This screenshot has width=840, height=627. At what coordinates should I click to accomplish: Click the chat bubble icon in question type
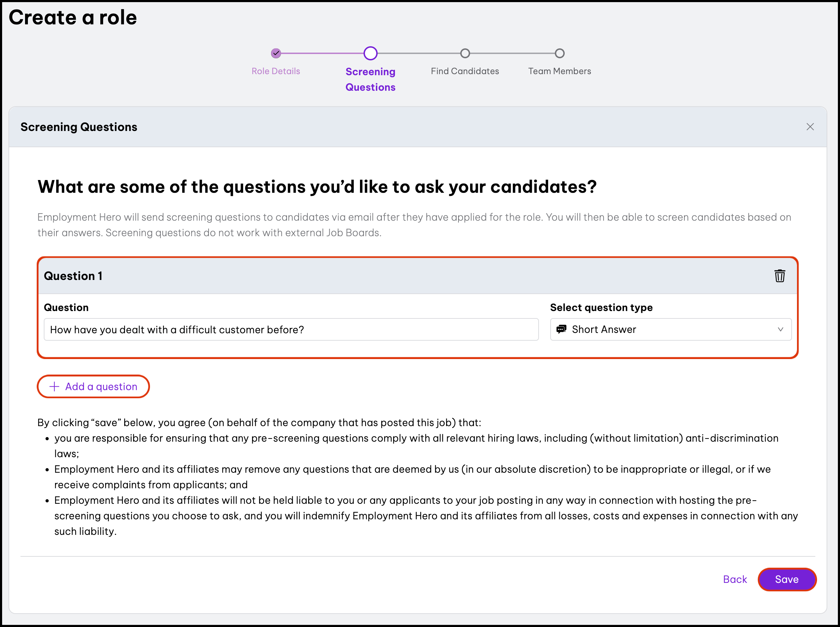[x=561, y=329]
